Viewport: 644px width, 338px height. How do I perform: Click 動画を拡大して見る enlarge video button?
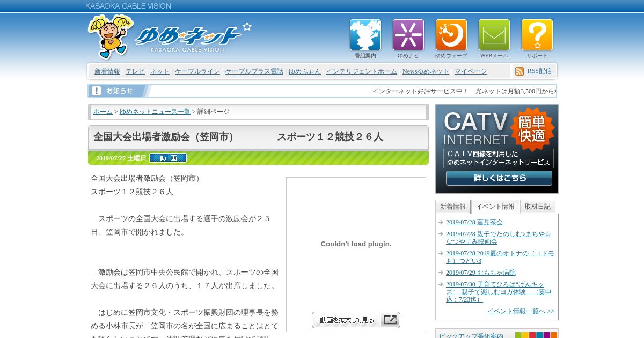(356, 320)
